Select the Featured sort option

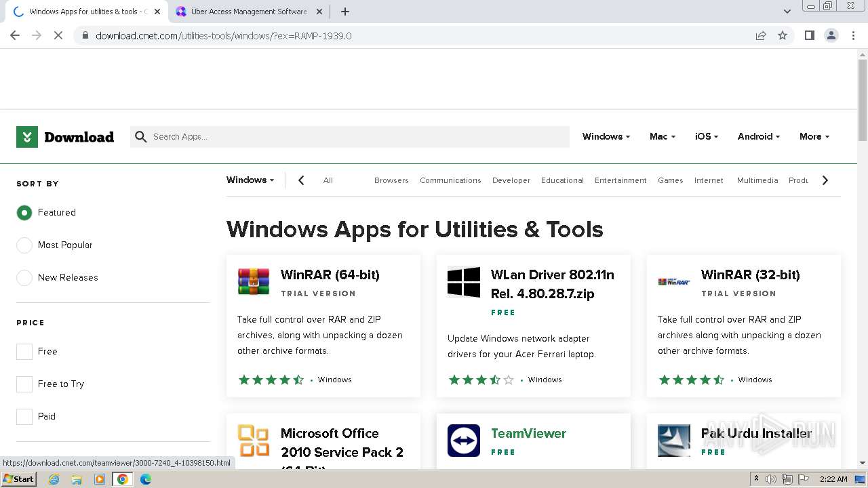pos(24,213)
